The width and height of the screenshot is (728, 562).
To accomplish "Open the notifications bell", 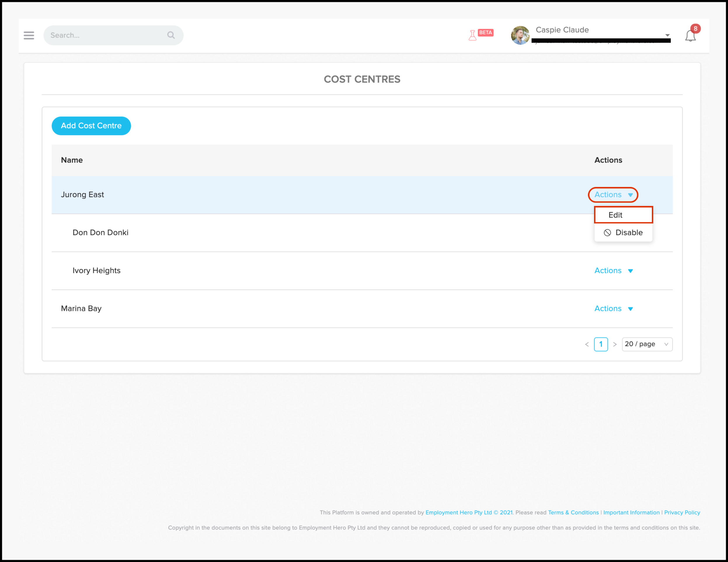I will [x=690, y=36].
